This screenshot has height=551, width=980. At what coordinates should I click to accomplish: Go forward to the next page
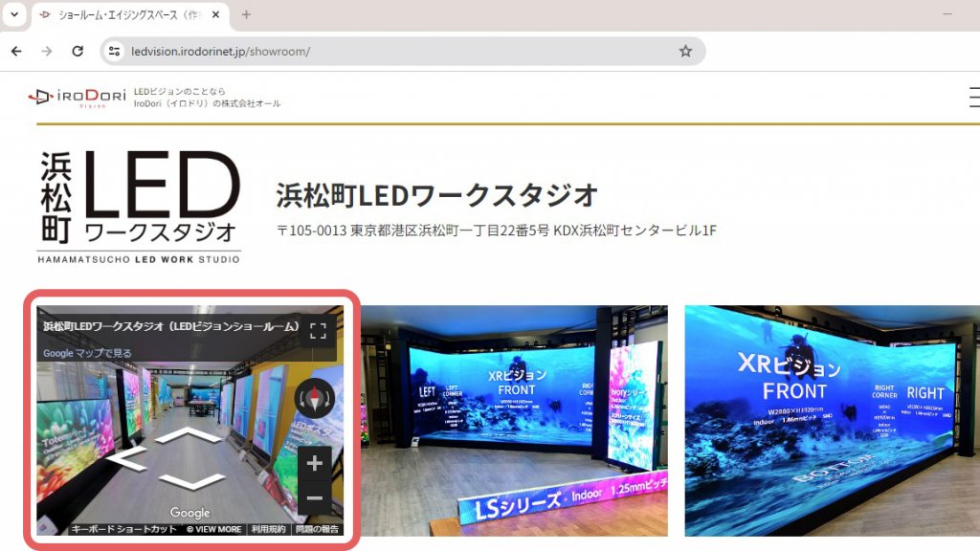tap(47, 52)
